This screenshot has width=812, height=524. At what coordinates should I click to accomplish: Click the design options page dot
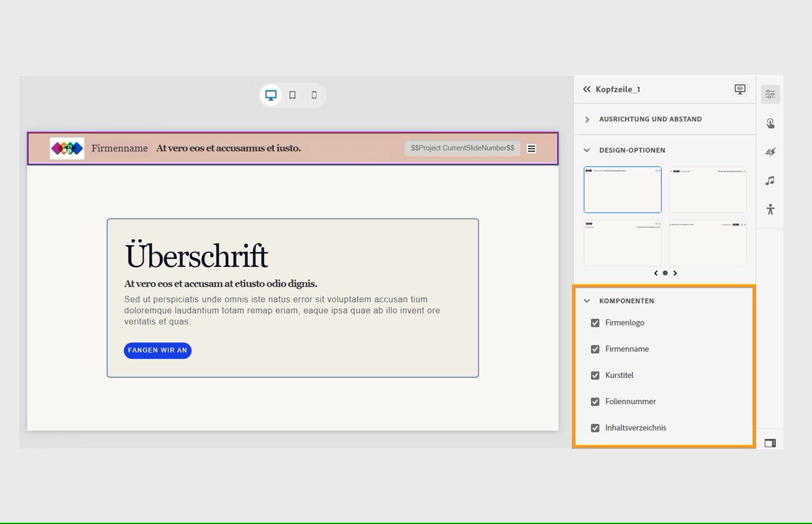click(x=665, y=273)
